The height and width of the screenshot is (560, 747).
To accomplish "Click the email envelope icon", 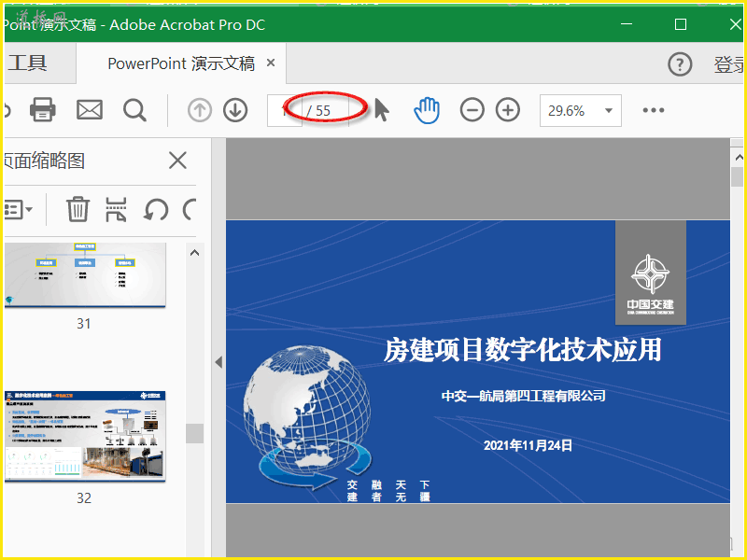I will [x=90, y=110].
